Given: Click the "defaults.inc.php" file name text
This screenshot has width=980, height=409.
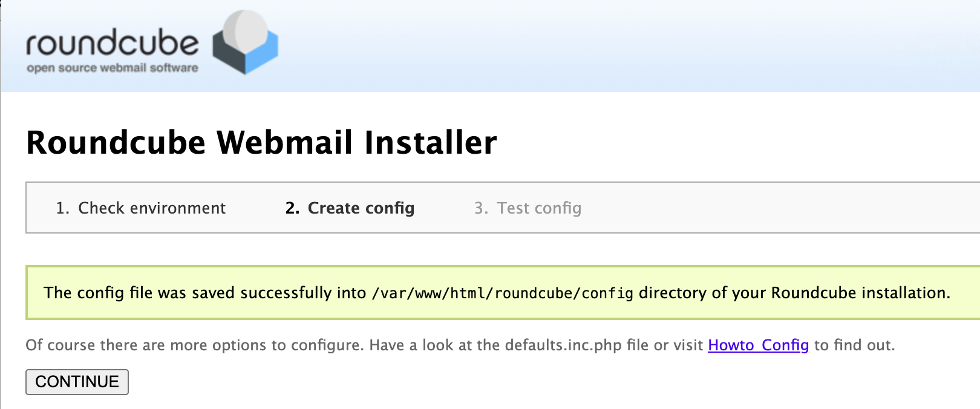Looking at the screenshot, I should [563, 345].
